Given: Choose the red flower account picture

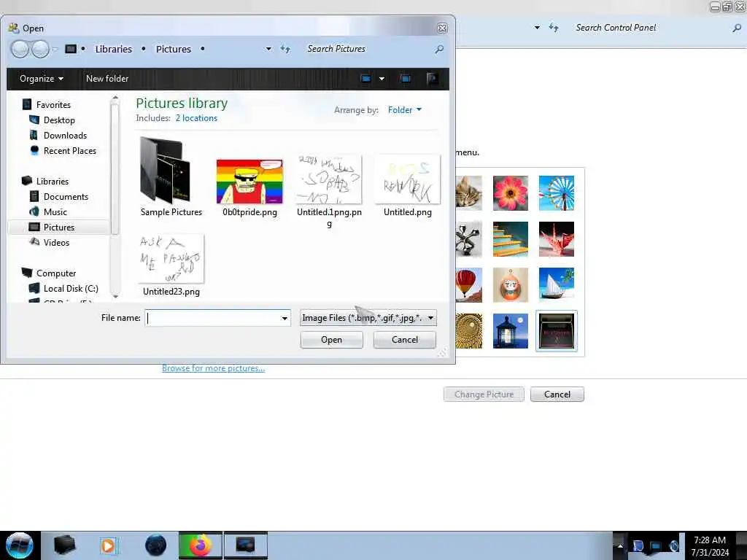Looking at the screenshot, I should [510, 192].
